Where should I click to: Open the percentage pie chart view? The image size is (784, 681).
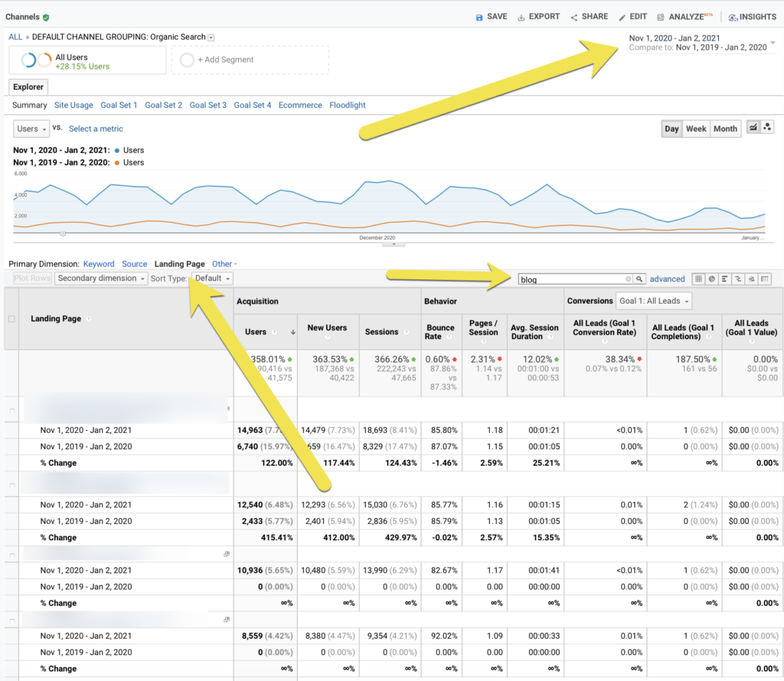click(712, 279)
